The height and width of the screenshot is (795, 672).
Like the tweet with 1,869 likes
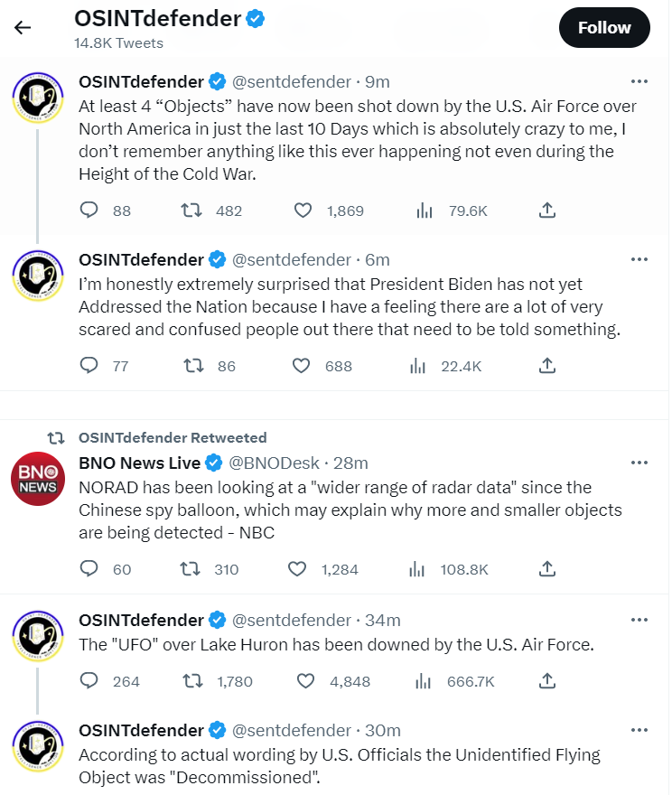click(x=303, y=210)
